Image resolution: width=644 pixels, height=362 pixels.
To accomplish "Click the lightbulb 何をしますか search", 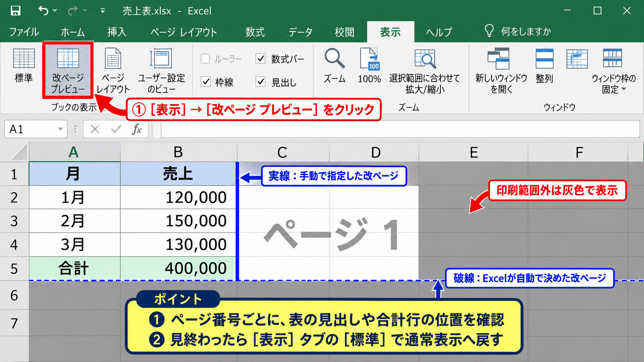I will [517, 31].
